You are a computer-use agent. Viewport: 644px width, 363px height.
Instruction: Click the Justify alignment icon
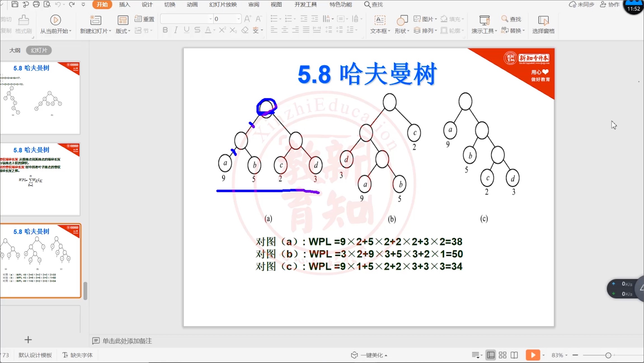pyautogui.click(x=306, y=30)
